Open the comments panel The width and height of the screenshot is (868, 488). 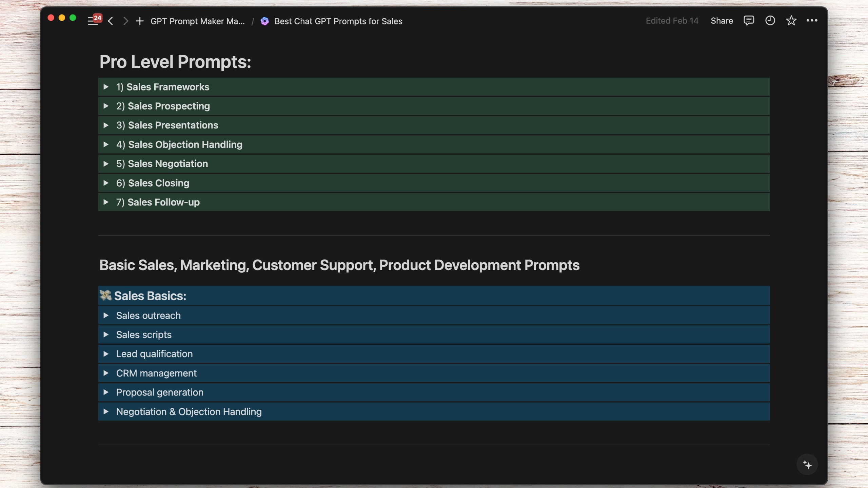click(749, 21)
